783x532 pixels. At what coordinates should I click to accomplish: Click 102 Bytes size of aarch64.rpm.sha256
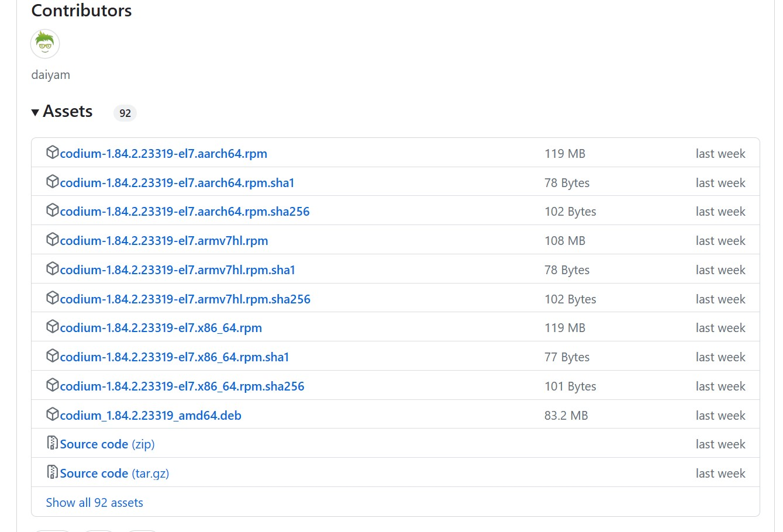click(571, 212)
